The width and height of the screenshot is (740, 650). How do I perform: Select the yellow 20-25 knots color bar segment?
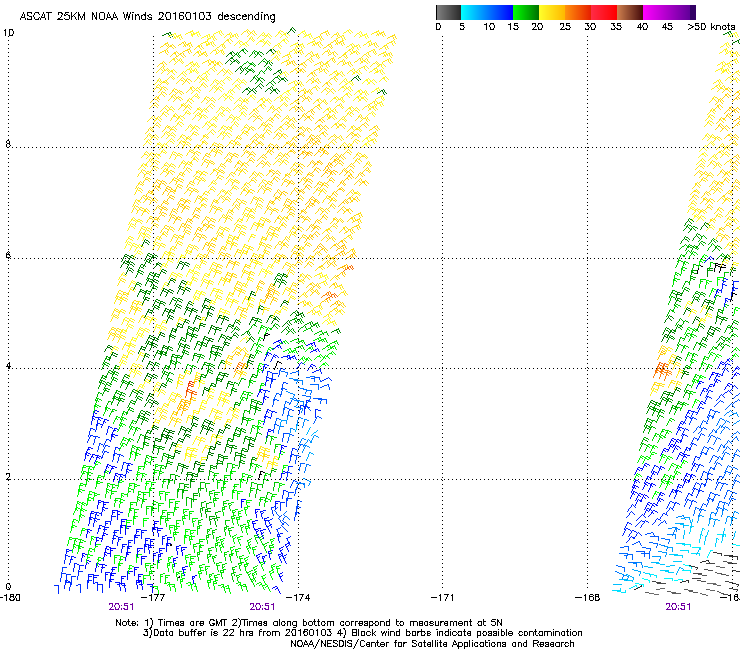pyautogui.click(x=552, y=12)
